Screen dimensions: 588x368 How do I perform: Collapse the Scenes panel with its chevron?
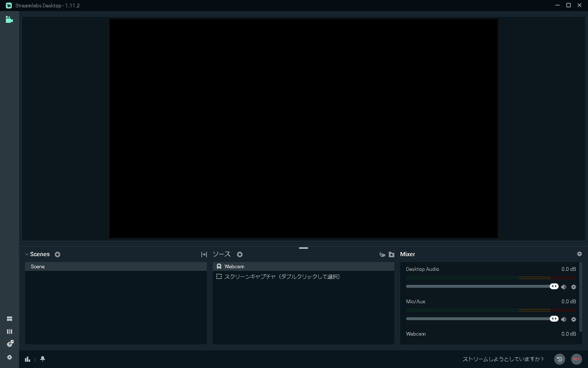tap(26, 254)
